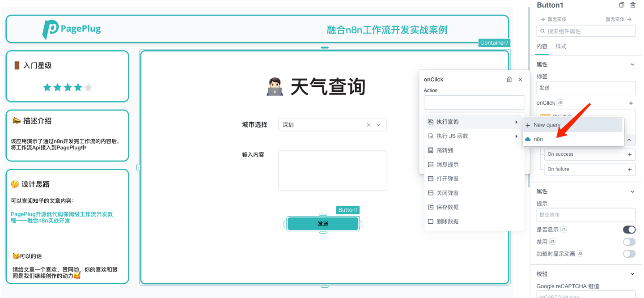Click the 搜索组件属性 search field
This screenshot has height=298, width=644.
[x=586, y=31]
